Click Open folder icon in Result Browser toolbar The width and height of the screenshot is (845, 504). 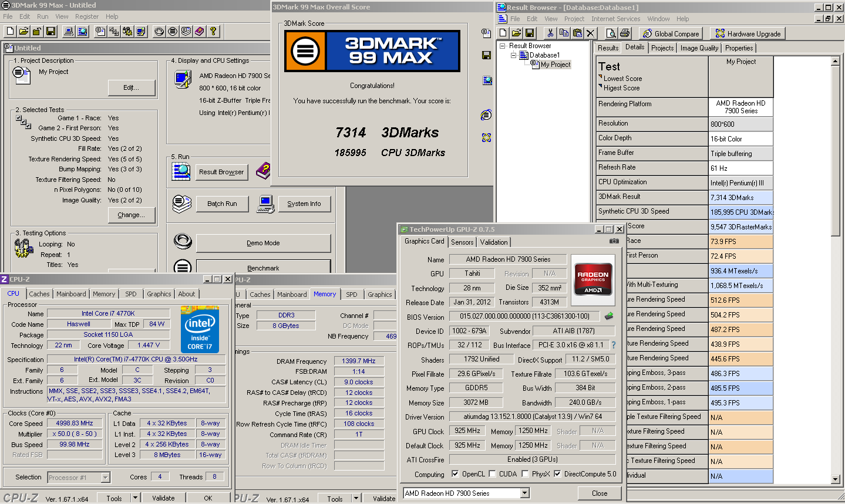coord(516,33)
